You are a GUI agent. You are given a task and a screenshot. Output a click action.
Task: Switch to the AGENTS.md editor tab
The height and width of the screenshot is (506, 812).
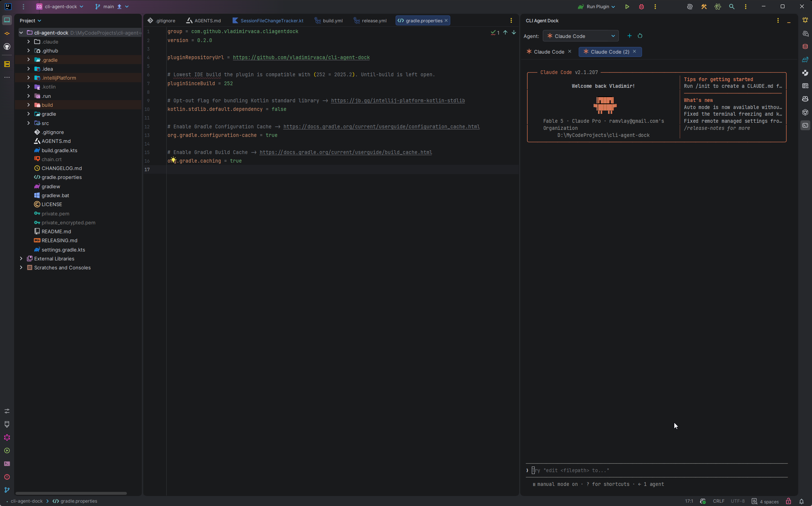pyautogui.click(x=204, y=20)
